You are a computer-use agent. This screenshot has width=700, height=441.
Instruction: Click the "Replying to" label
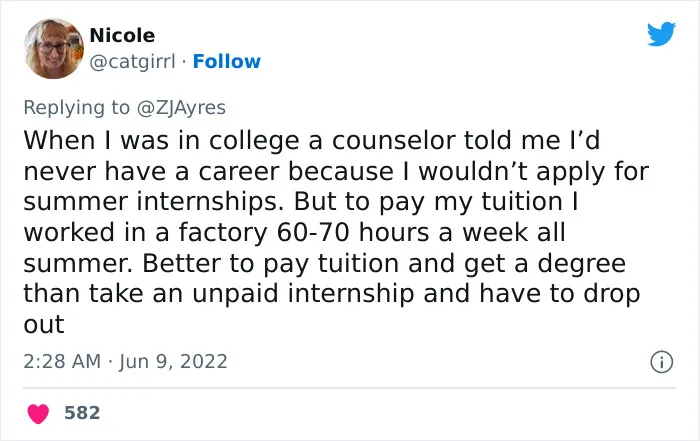76,108
